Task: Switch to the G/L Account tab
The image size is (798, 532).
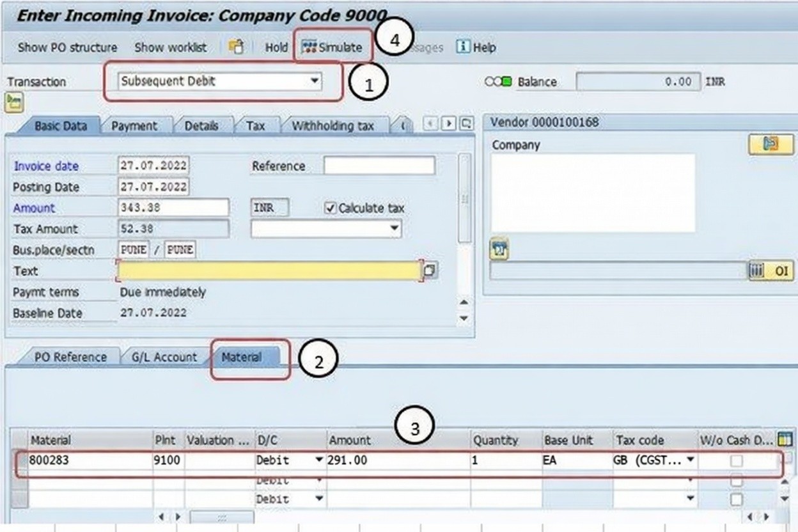Action: (x=164, y=357)
